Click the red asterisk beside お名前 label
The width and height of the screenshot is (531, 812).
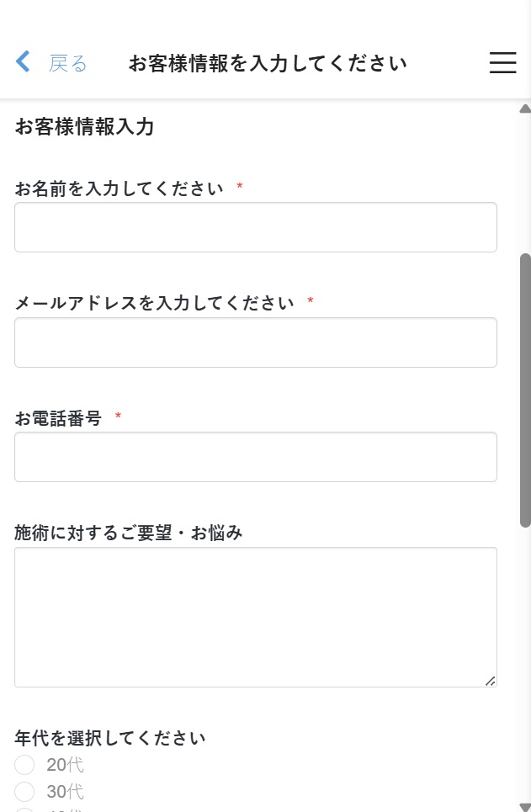[x=239, y=186]
